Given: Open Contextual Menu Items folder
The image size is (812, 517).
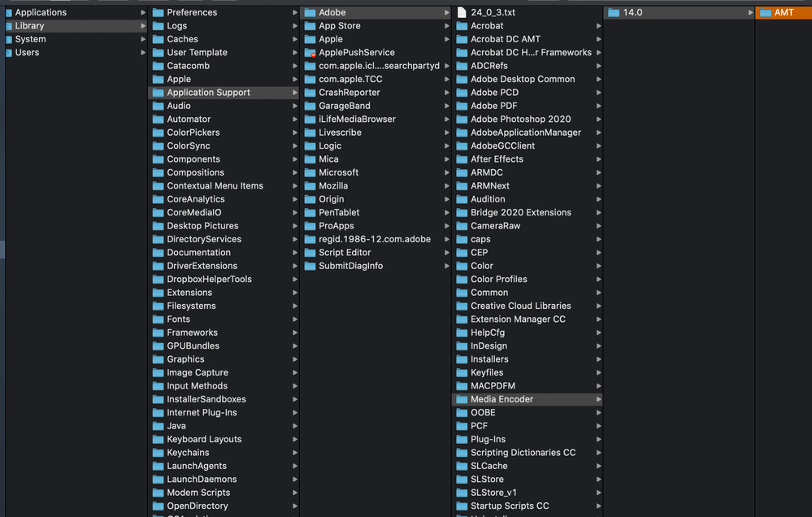Looking at the screenshot, I should 224,186.
